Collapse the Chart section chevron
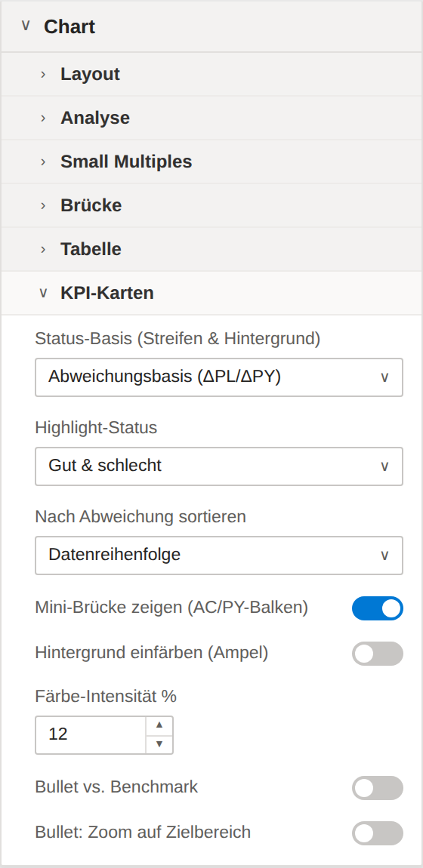 [26, 26]
